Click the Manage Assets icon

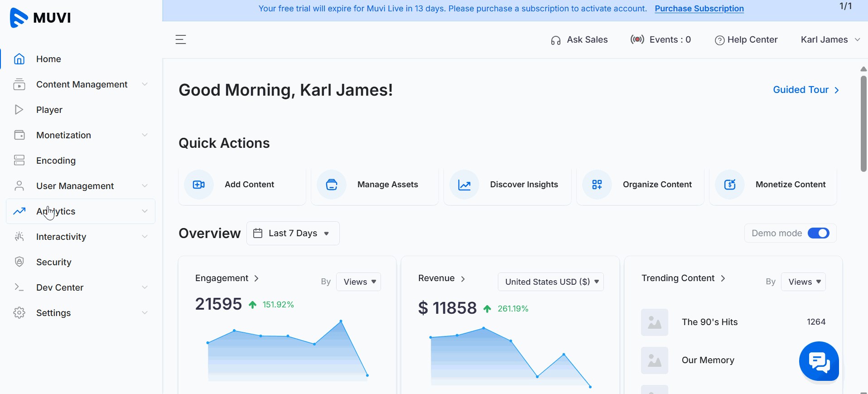coord(332,185)
